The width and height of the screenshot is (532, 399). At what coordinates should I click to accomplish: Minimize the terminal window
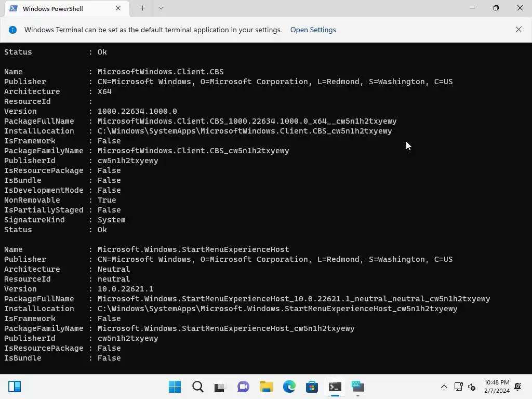(472, 8)
